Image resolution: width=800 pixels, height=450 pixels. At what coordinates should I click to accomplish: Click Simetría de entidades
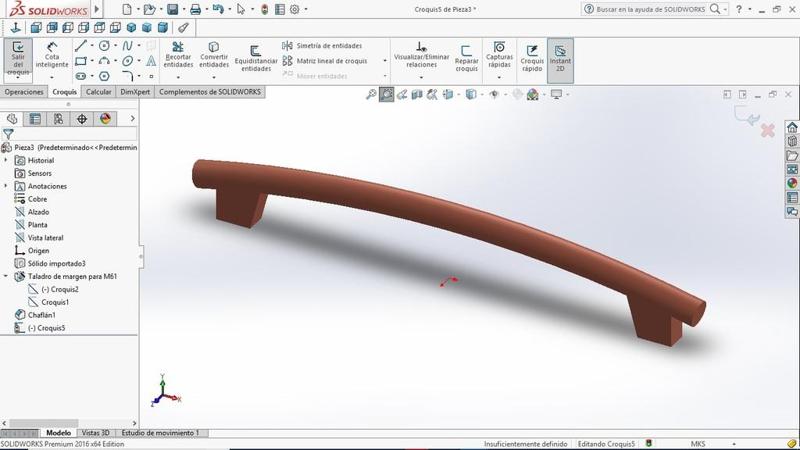pos(322,46)
